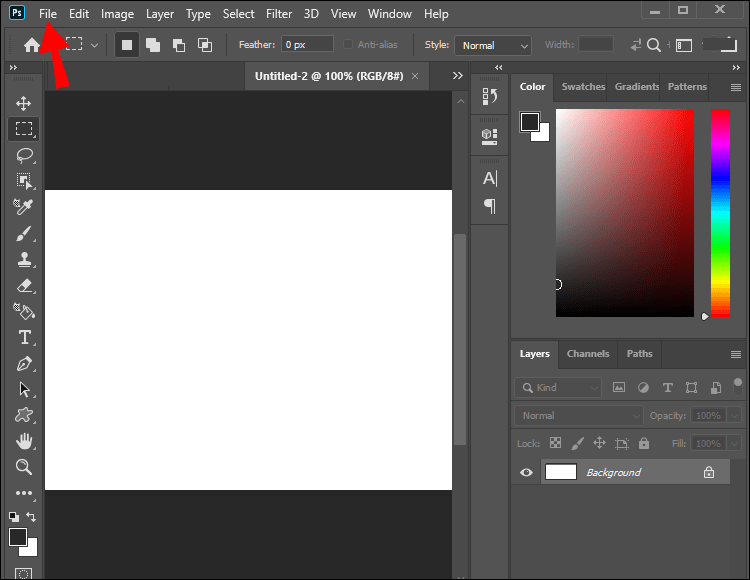Image resolution: width=750 pixels, height=580 pixels.
Task: Select the Zoom tool in toolbar
Action: [x=23, y=467]
